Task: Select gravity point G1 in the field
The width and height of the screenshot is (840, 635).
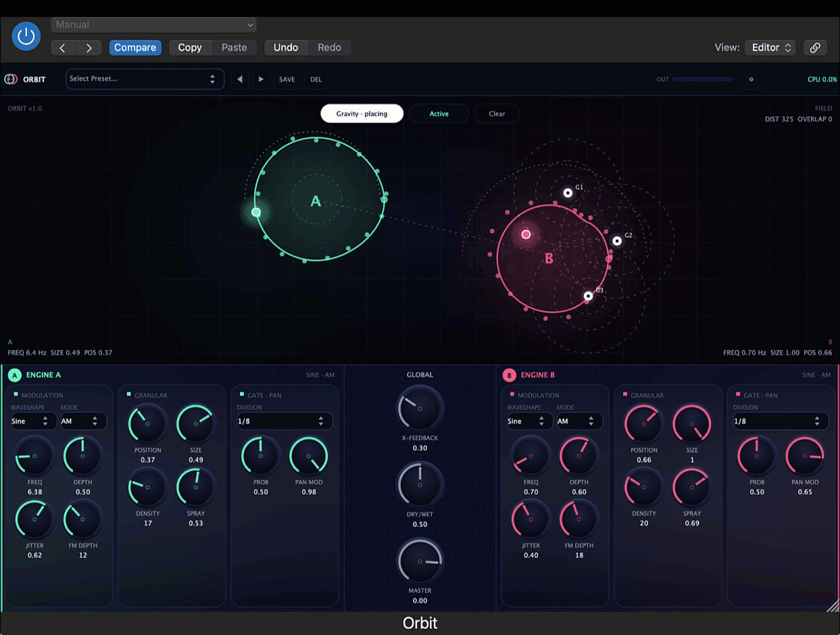Action: [x=568, y=193]
